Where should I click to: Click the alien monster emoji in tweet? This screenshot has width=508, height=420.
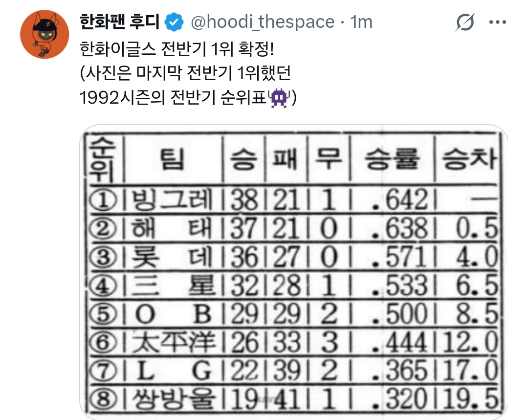click(279, 98)
